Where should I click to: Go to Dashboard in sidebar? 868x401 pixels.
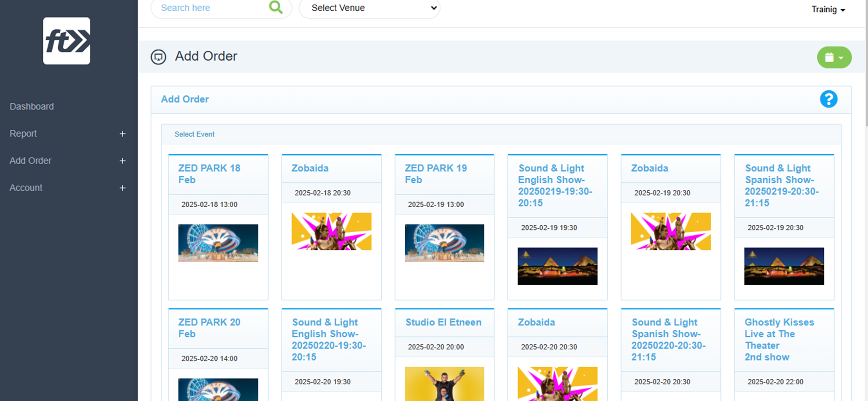32,106
